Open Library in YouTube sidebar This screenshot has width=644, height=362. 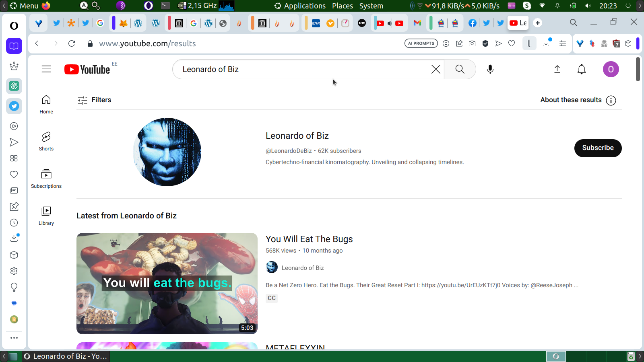tap(46, 216)
